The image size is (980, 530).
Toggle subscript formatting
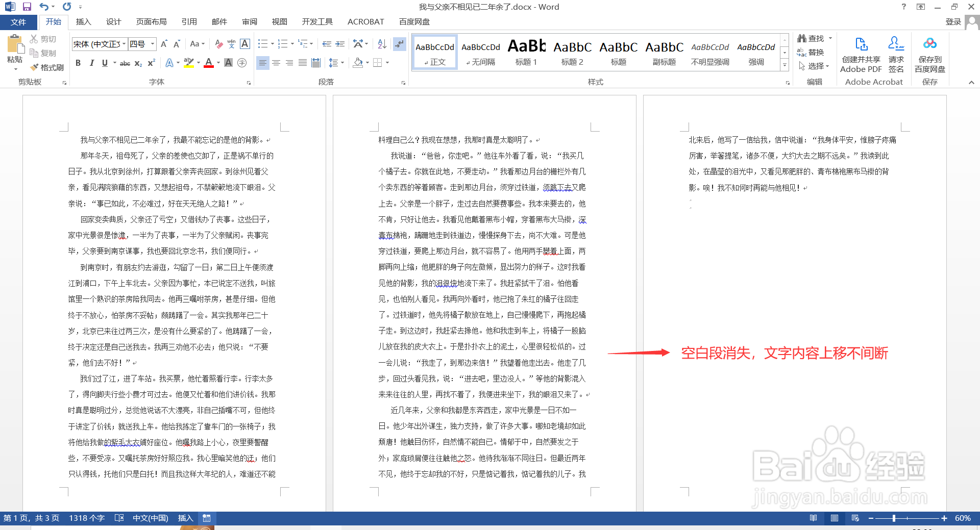(138, 63)
